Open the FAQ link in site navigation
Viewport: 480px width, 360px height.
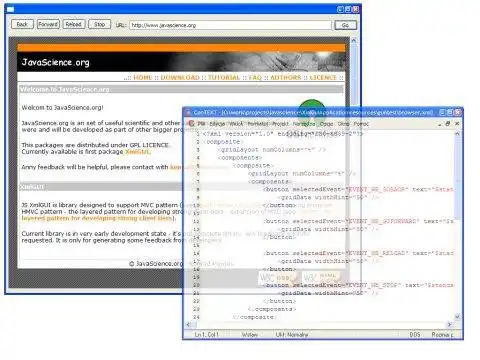[255, 77]
